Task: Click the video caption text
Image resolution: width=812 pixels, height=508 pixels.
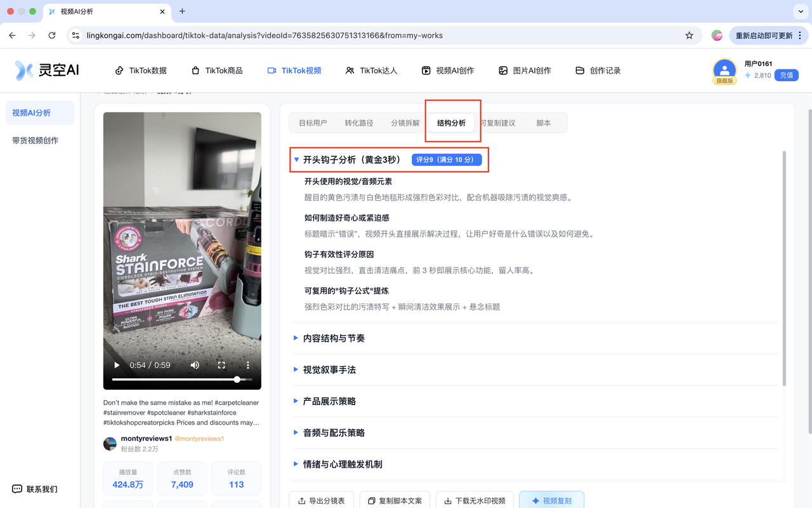Action: coord(181,413)
